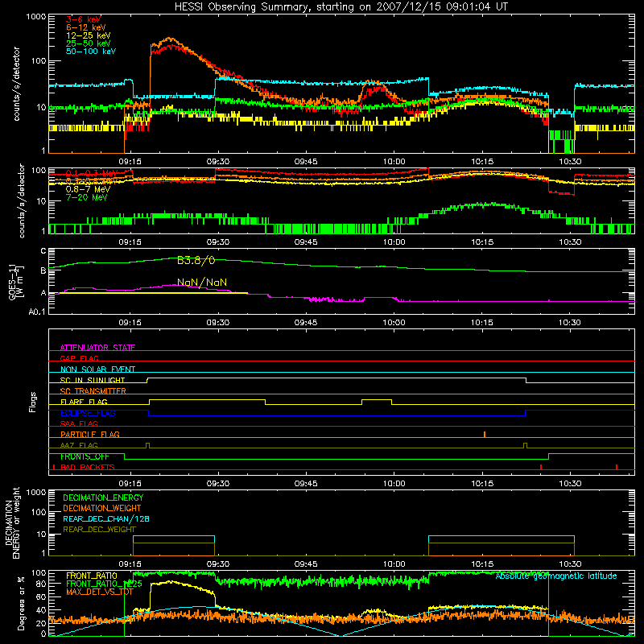Click the A0.1 GOES axis tick label
The width and height of the screenshot is (644, 644).
(37, 312)
